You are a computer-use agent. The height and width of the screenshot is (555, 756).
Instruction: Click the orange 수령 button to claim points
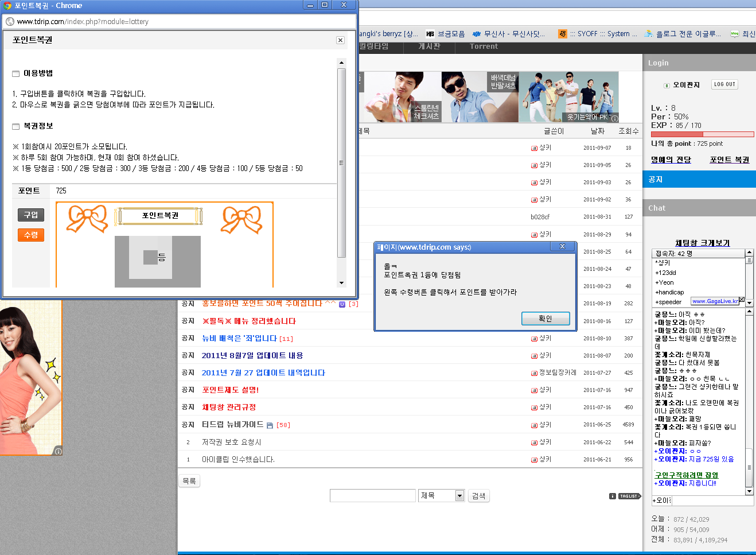tap(31, 235)
